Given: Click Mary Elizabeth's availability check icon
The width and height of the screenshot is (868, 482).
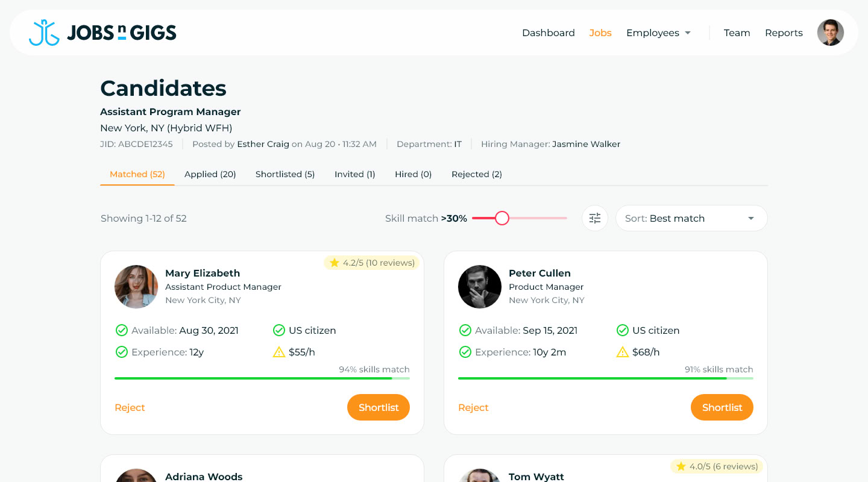Looking at the screenshot, I should (121, 330).
